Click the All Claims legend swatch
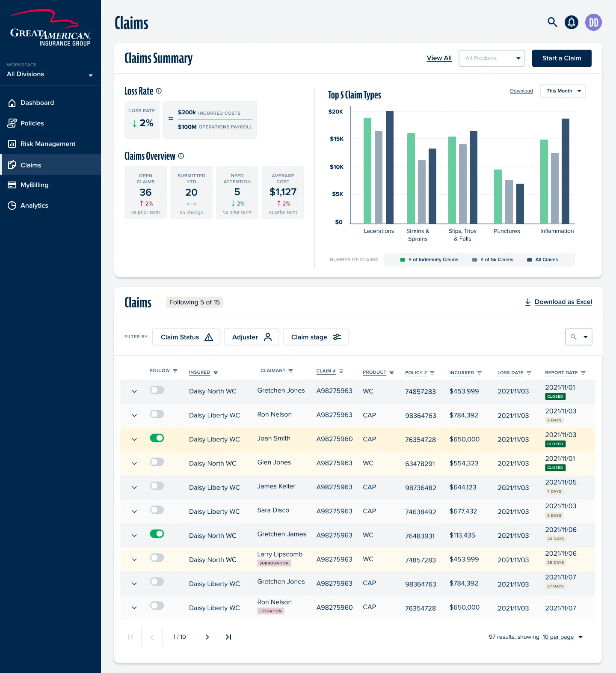This screenshot has height=673, width=616. (x=530, y=260)
